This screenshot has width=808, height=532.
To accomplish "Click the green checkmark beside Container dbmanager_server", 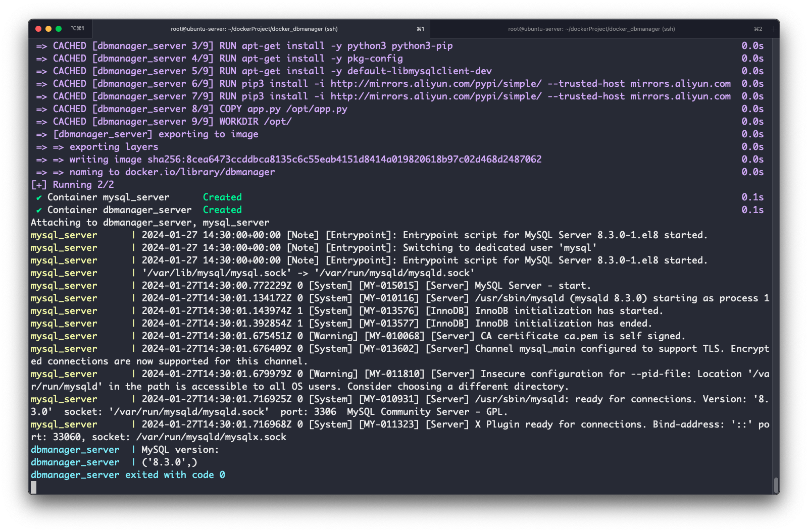I will 39,210.
